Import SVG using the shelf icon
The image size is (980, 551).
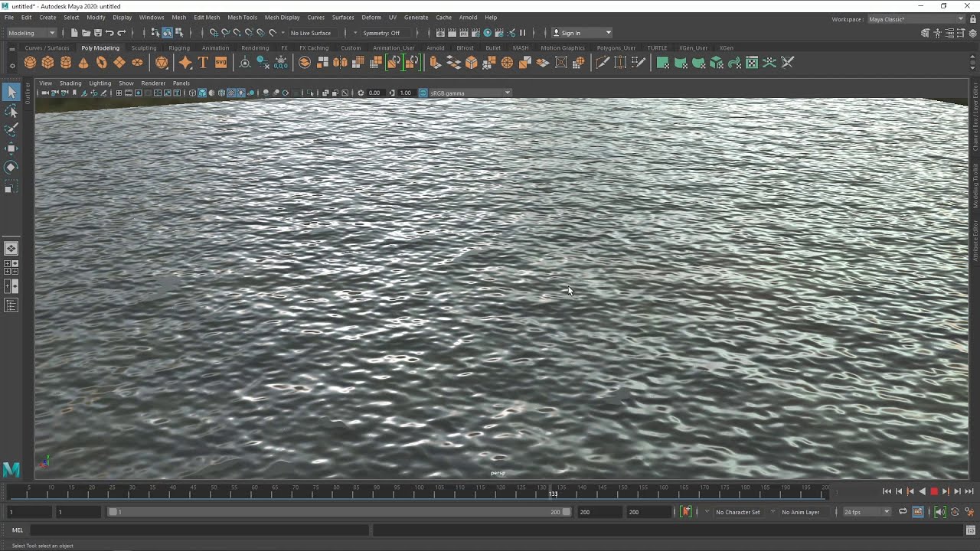coord(220,63)
